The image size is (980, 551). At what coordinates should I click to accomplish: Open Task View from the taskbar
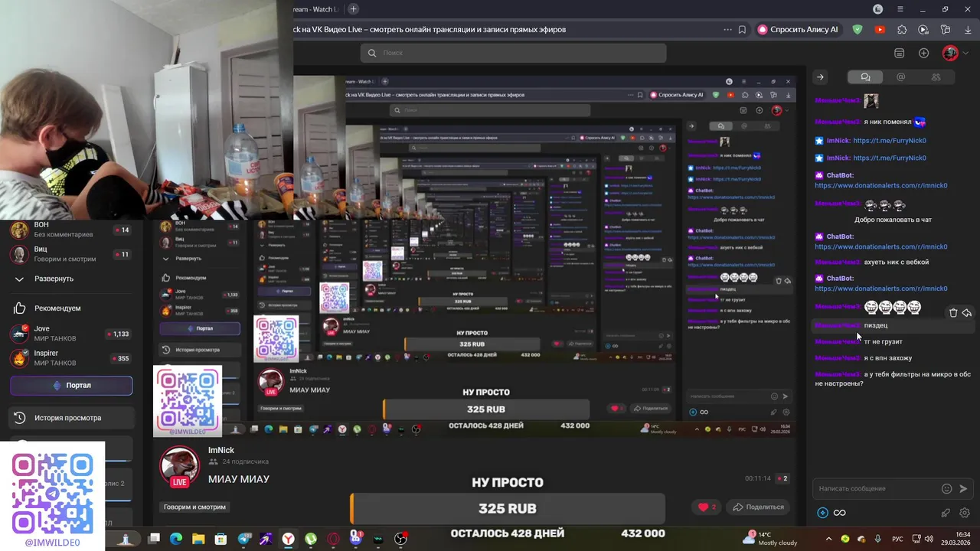pyautogui.click(x=154, y=539)
